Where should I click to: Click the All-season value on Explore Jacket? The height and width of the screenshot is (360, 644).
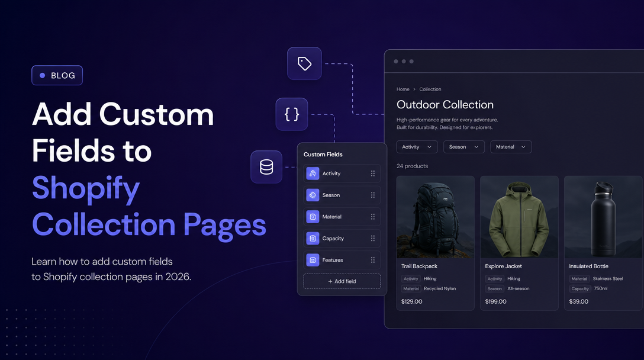tap(519, 288)
